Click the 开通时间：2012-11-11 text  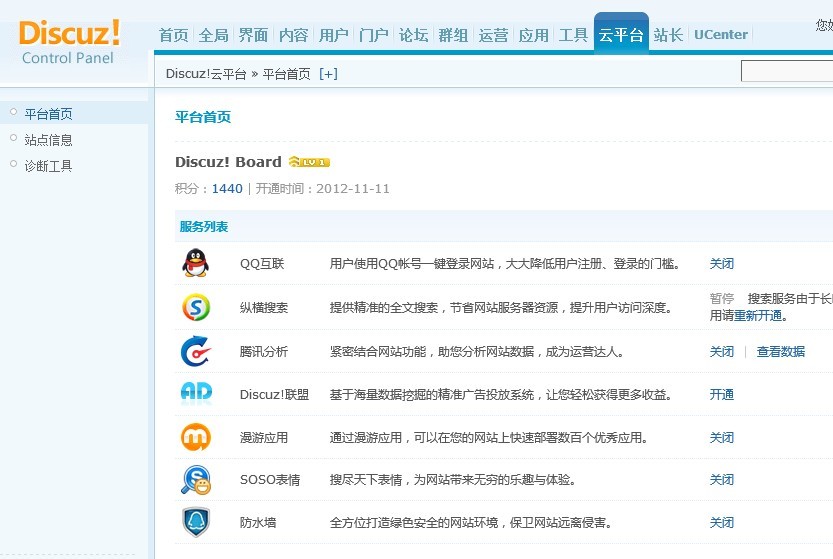pyautogui.click(x=322, y=189)
